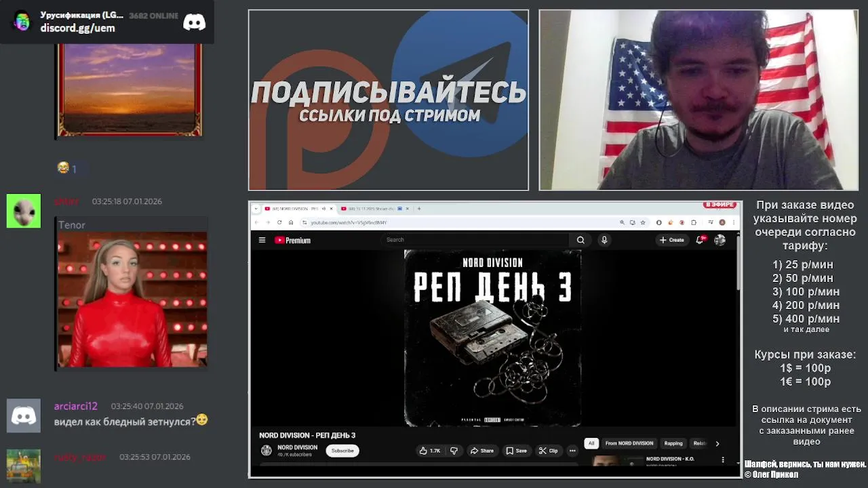Click the YouTube Premium logo

point(292,240)
